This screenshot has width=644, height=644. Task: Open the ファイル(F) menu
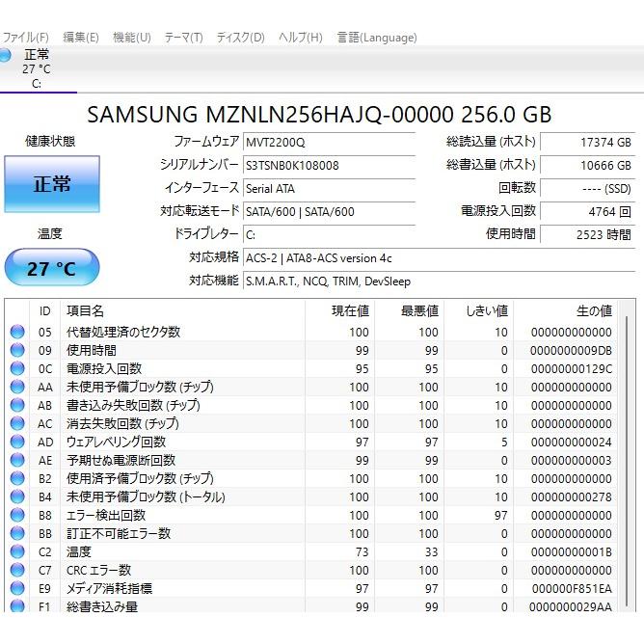coord(25,38)
